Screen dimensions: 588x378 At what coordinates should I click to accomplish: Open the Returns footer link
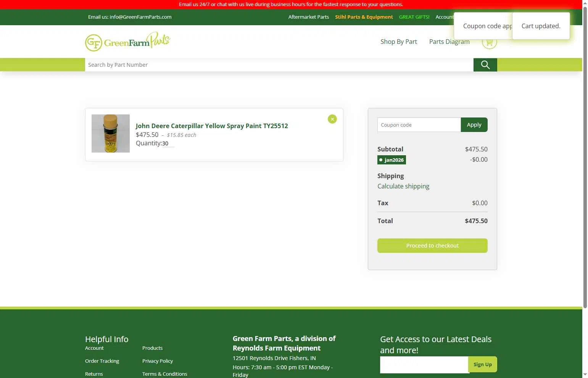pyautogui.click(x=94, y=374)
